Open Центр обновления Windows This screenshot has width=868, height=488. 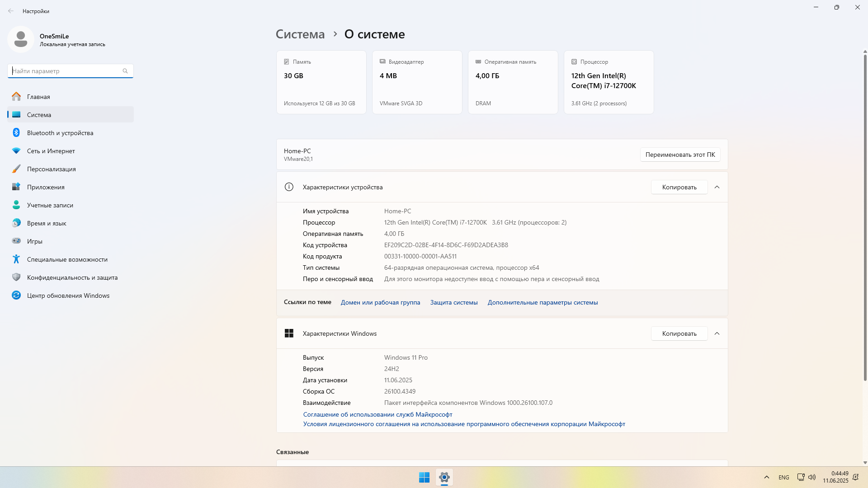(x=68, y=295)
